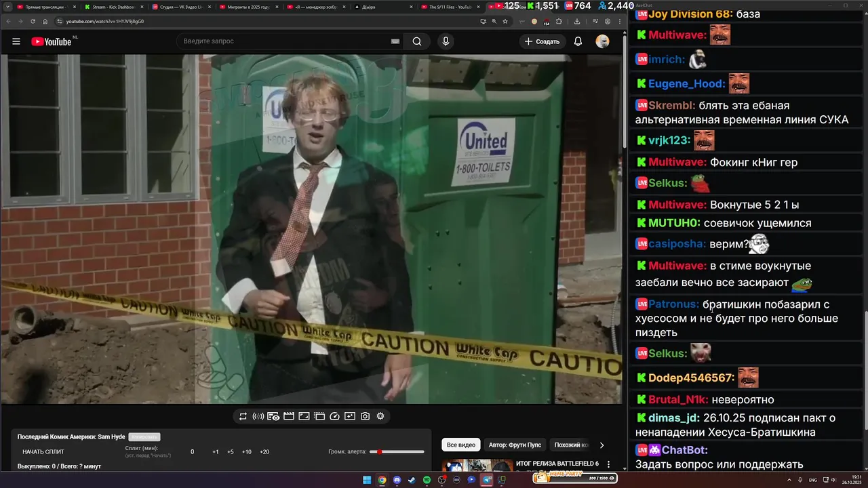Open the YouTube hamburger guide menu
868x488 pixels.
pos(16,41)
